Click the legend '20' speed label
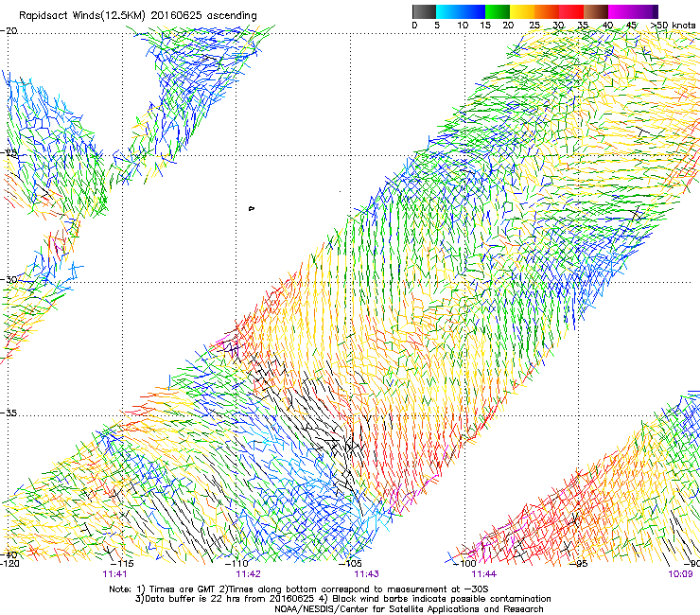 (x=508, y=26)
